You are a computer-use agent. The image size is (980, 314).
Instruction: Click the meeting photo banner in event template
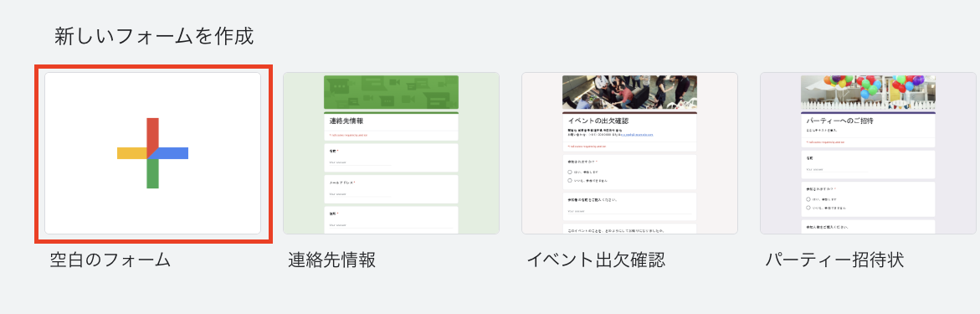[x=629, y=93]
